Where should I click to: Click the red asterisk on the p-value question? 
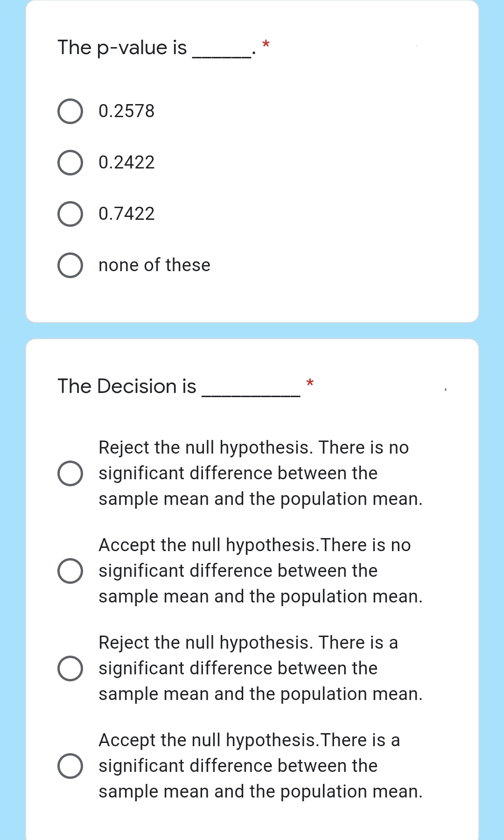[265, 43]
